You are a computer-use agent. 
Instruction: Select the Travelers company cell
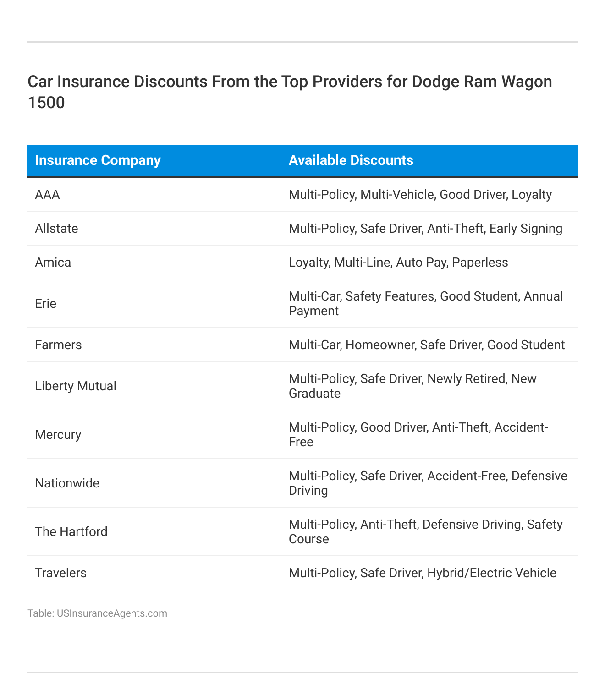tap(60, 573)
